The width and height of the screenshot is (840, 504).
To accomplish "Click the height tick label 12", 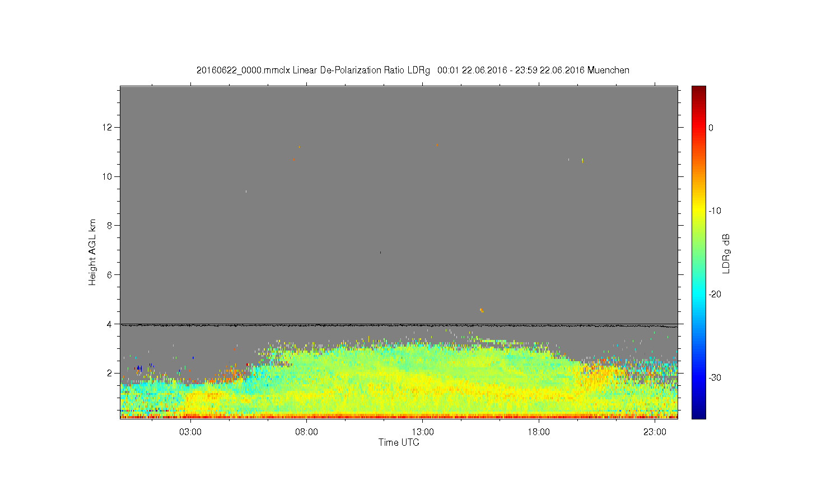I will (108, 127).
